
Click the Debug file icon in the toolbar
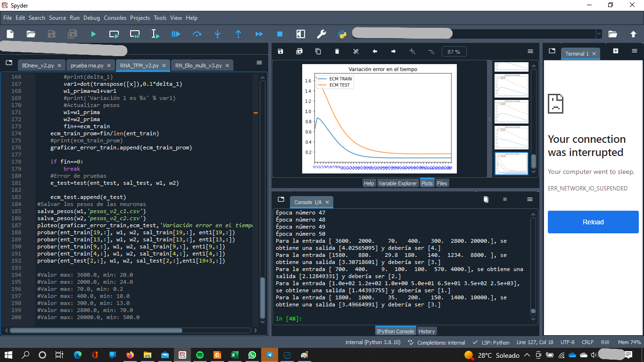pyautogui.click(x=176, y=34)
